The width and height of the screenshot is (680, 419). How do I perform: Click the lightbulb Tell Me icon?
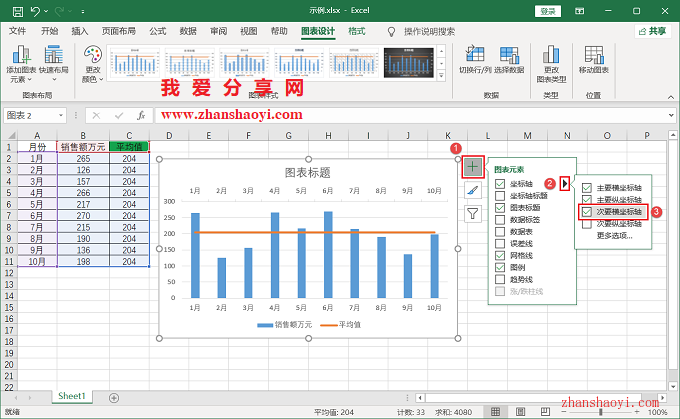tap(391, 32)
